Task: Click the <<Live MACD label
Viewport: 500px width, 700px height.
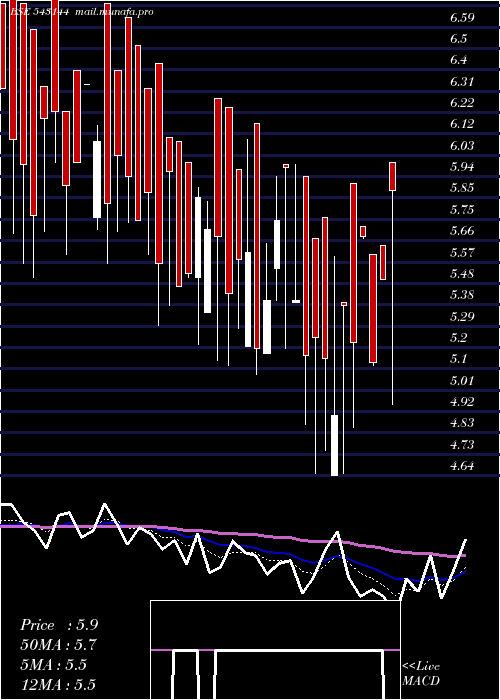Action: pyautogui.click(x=421, y=674)
